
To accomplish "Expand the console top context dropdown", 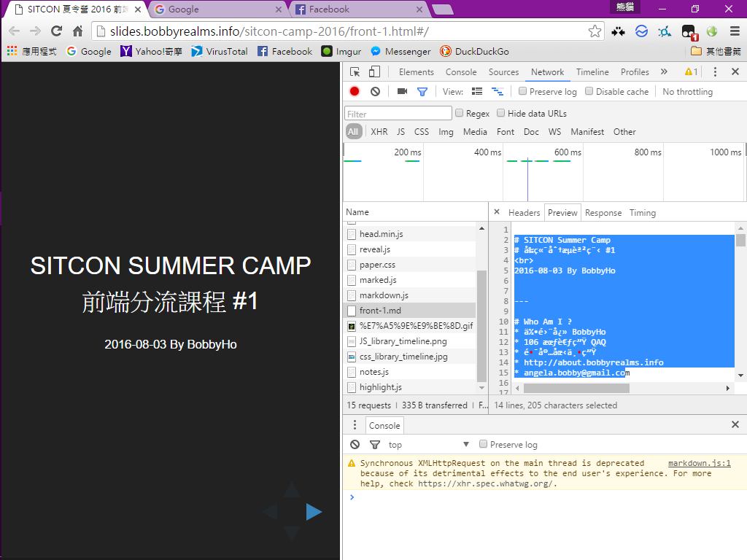I will [465, 444].
